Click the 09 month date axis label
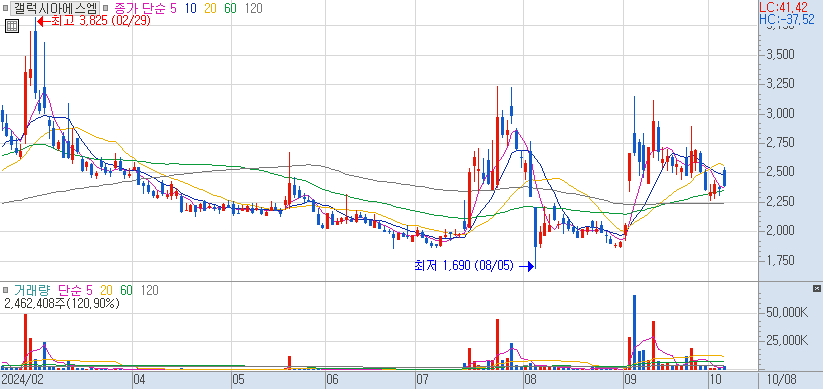Viewport: 823px width, 389px height. click(630, 379)
